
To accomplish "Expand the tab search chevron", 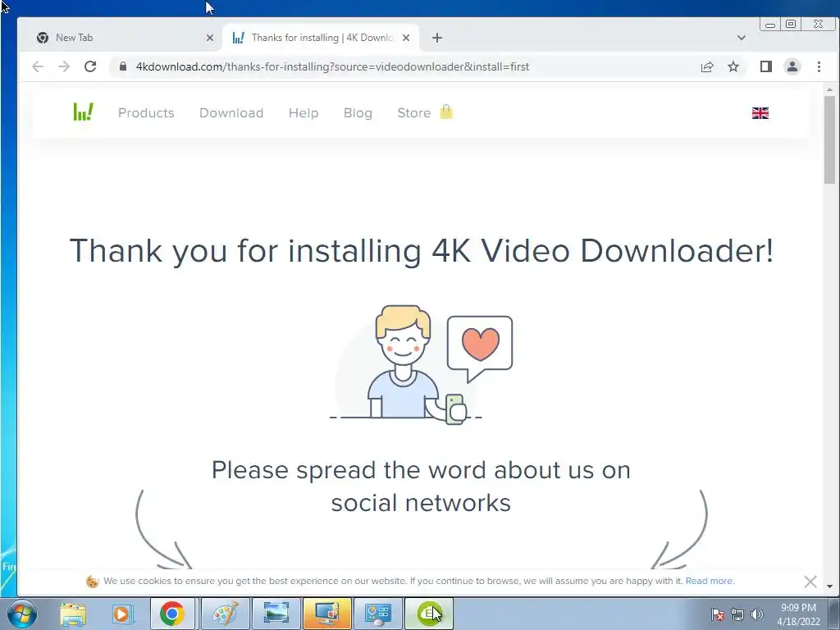I will tap(742, 38).
